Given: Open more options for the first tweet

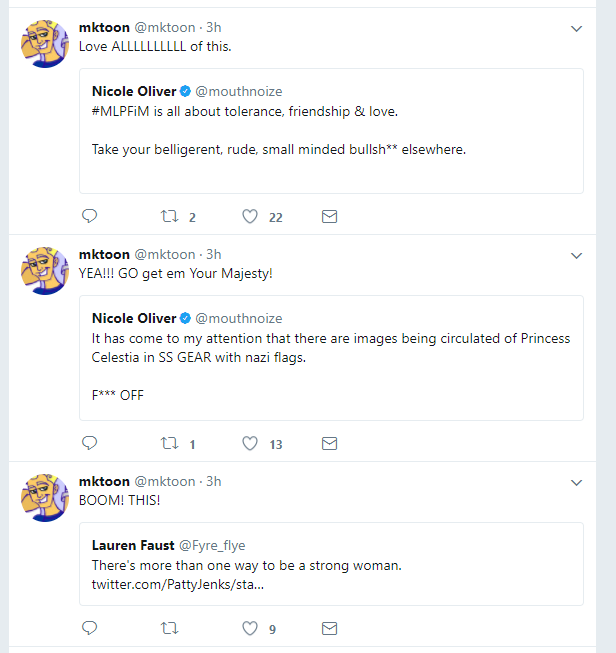Looking at the screenshot, I should pos(576,29).
